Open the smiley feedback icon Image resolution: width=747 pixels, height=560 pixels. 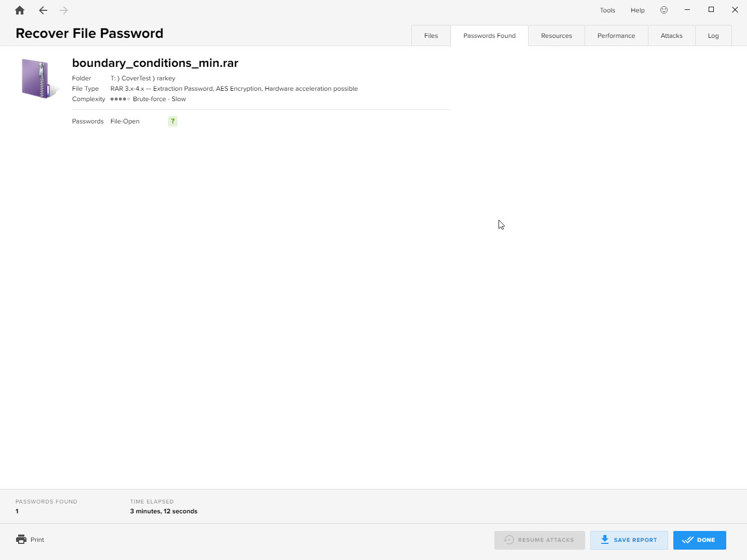pyautogui.click(x=664, y=10)
